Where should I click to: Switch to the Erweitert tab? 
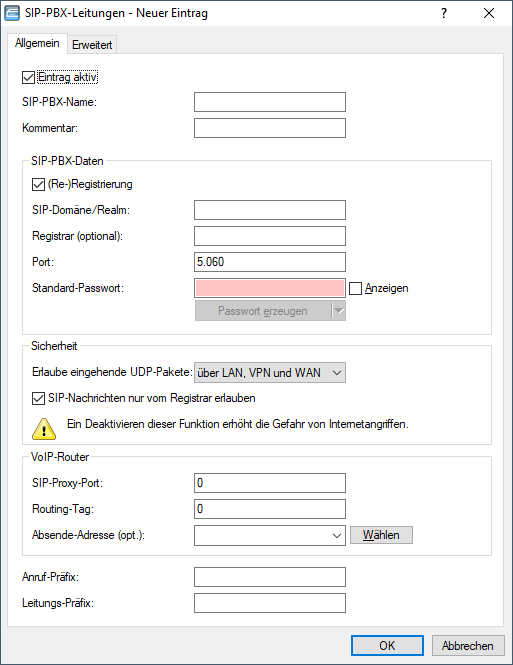tap(92, 45)
